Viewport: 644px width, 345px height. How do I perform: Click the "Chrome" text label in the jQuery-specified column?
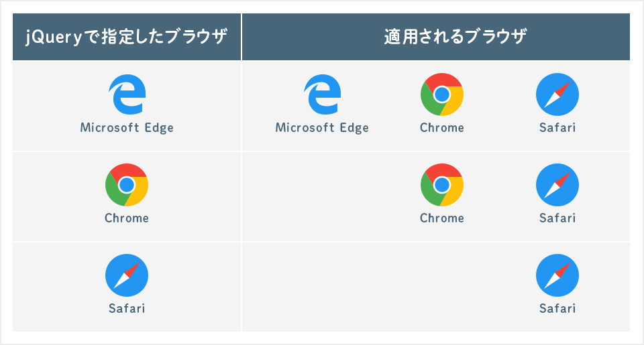[127, 218]
